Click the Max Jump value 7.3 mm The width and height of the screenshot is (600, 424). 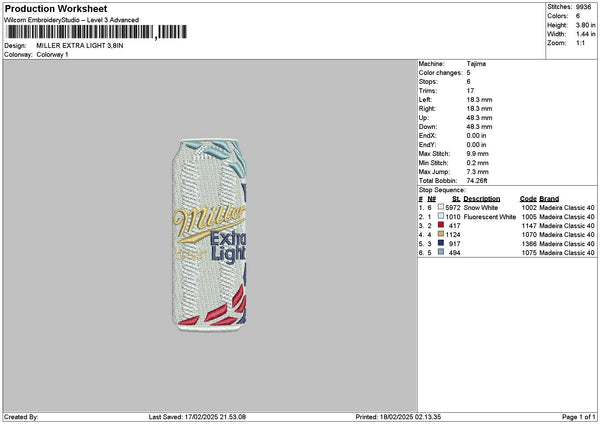pyautogui.click(x=478, y=172)
